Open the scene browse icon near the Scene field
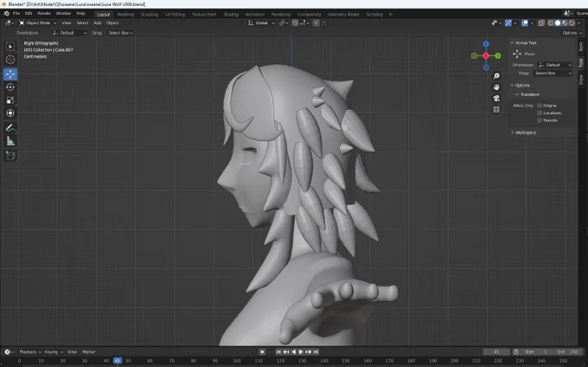 click(x=568, y=14)
